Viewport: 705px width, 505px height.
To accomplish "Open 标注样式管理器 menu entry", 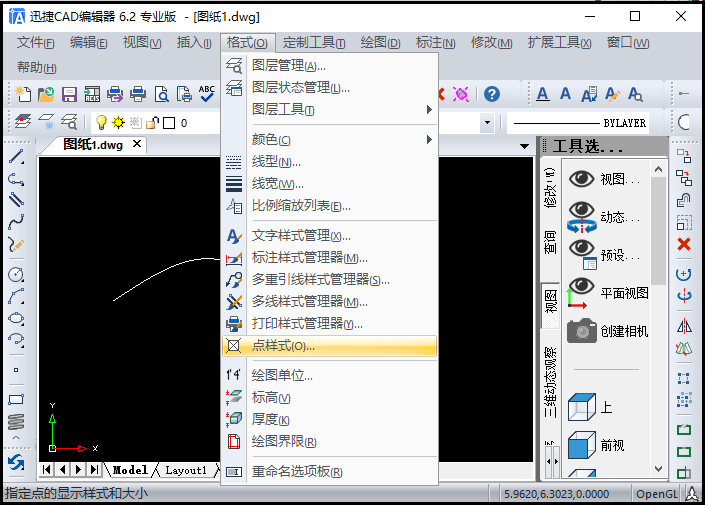I will click(330, 258).
